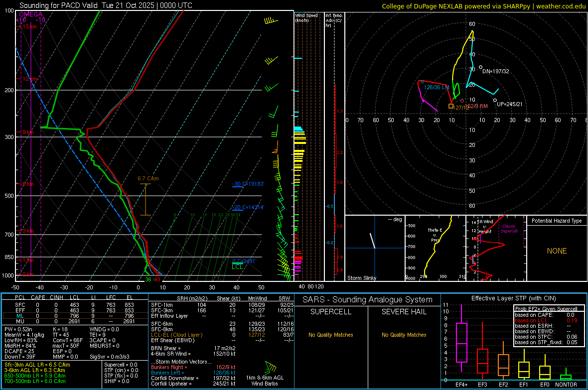The height and width of the screenshot is (390, 588).
Task: Select the Corfidi Downshear = 197/32 kt entry
Action: (193, 378)
